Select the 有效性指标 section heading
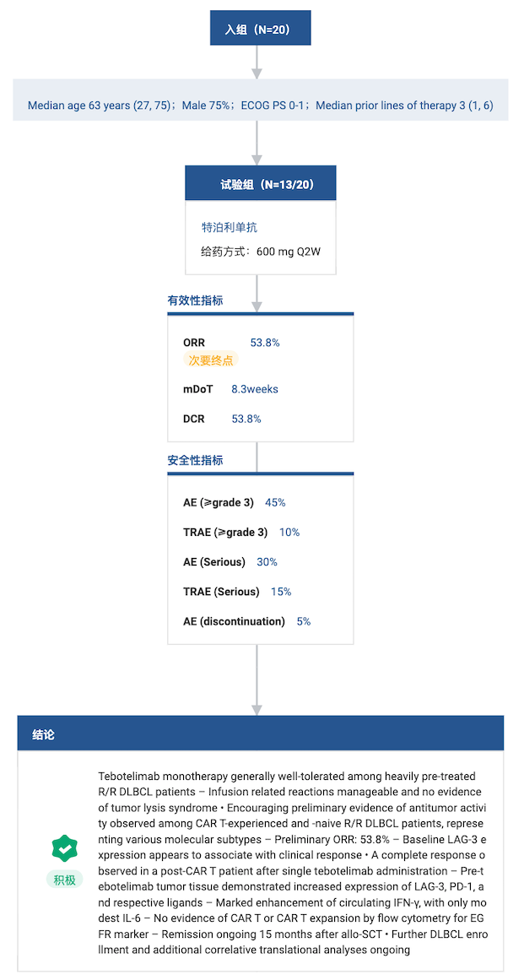 pyautogui.click(x=196, y=301)
